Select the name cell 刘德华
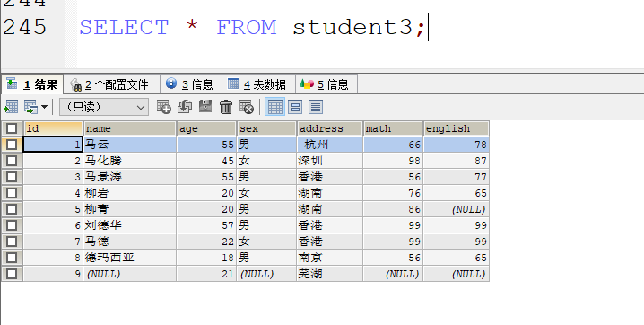This screenshot has height=325, width=644. 130,225
